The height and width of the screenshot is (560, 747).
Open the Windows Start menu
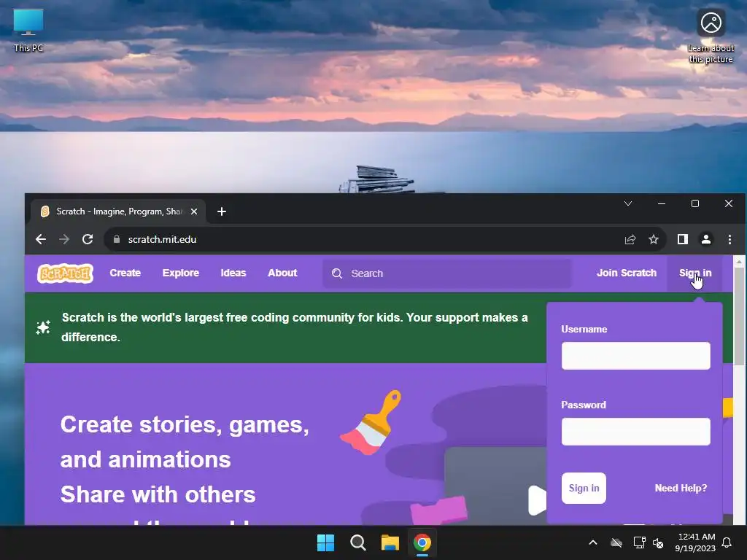[326, 542]
